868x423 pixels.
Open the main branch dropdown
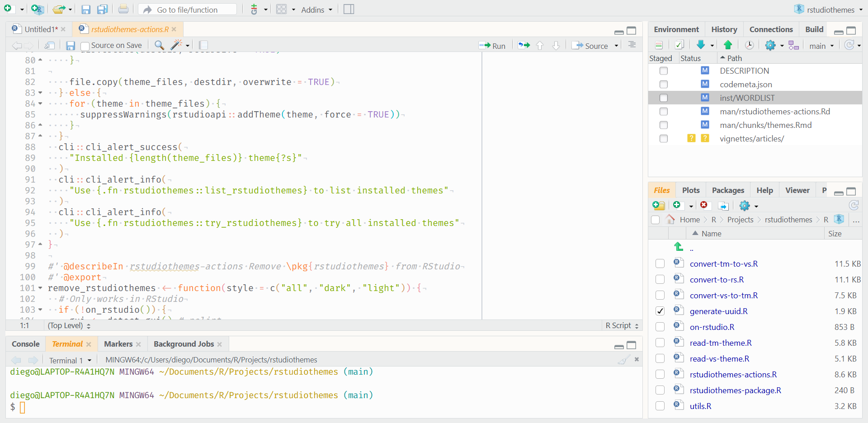[821, 46]
